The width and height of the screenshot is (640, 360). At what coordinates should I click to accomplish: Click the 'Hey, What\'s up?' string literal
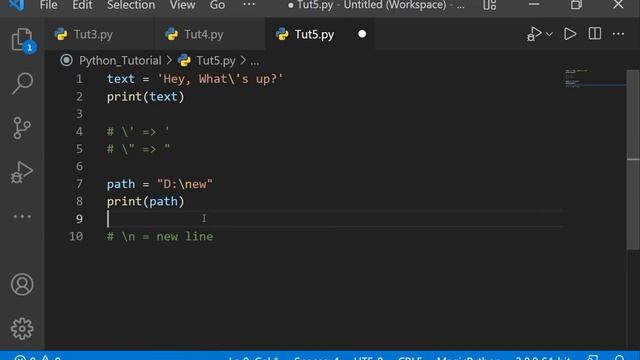point(220,79)
